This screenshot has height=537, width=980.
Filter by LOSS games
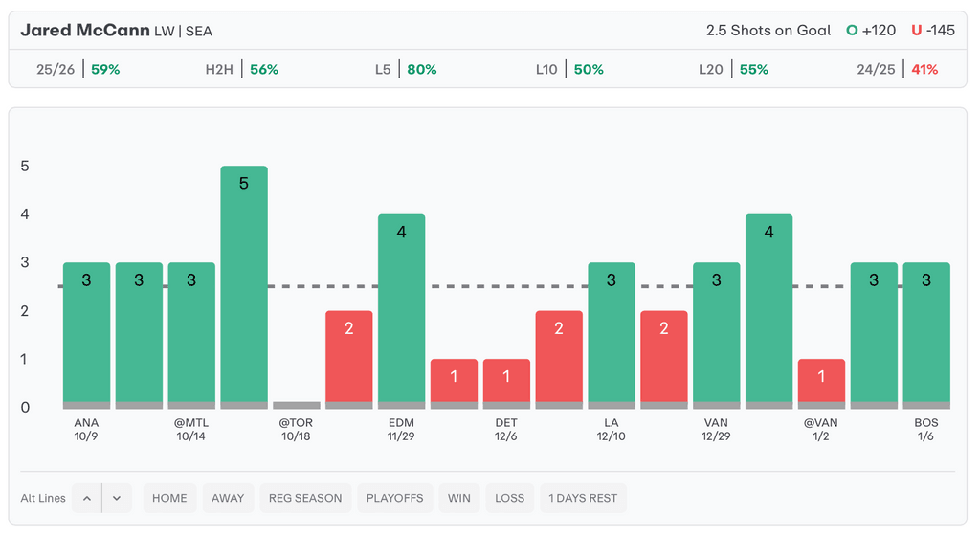click(x=510, y=498)
